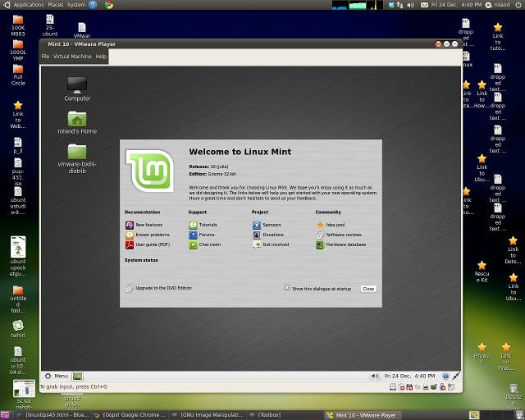The height and width of the screenshot is (420, 525).
Task: Open the Tutorials link
Action: 208,225
